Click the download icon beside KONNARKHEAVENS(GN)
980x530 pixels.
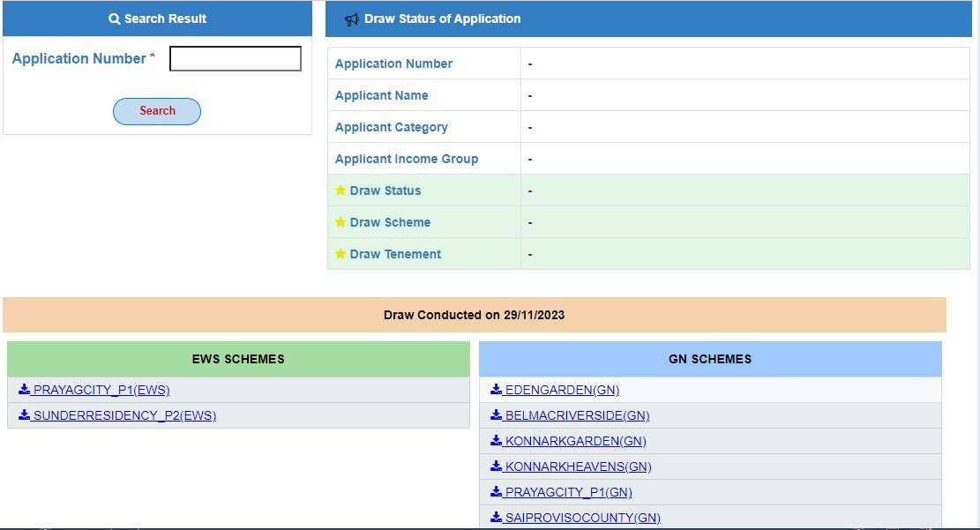tap(496, 467)
